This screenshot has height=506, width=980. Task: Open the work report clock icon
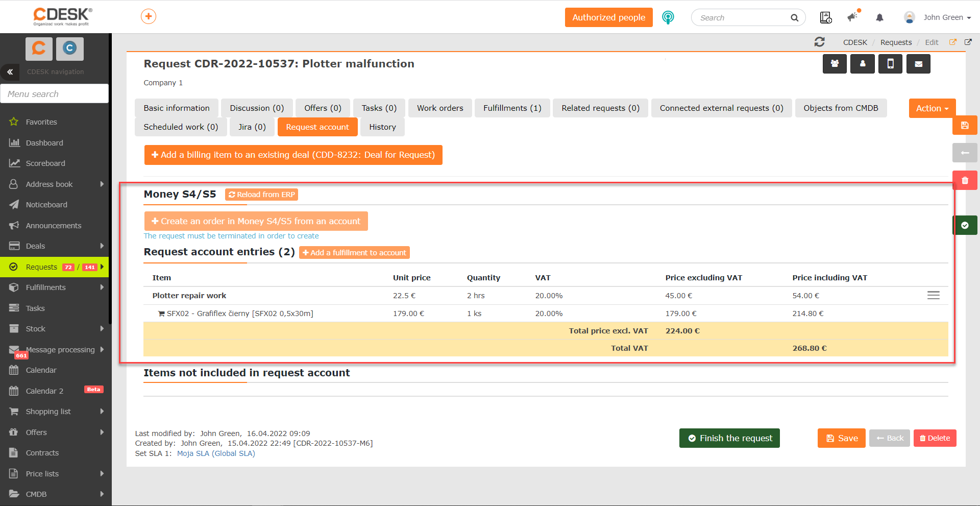[x=826, y=17]
